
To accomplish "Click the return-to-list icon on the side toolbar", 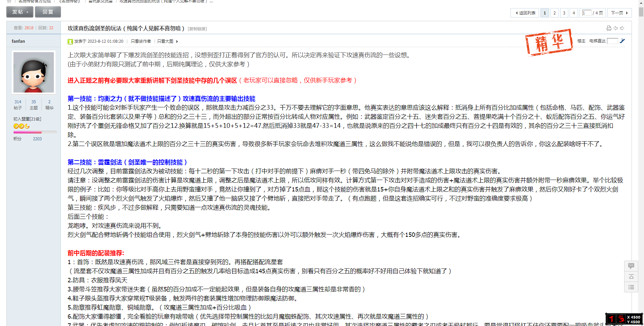I will tap(631, 287).
